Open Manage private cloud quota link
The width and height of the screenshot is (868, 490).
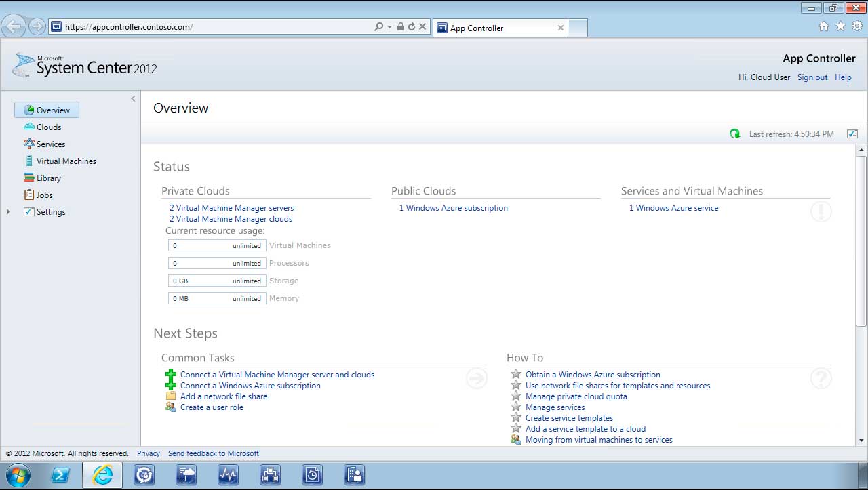pyautogui.click(x=576, y=396)
